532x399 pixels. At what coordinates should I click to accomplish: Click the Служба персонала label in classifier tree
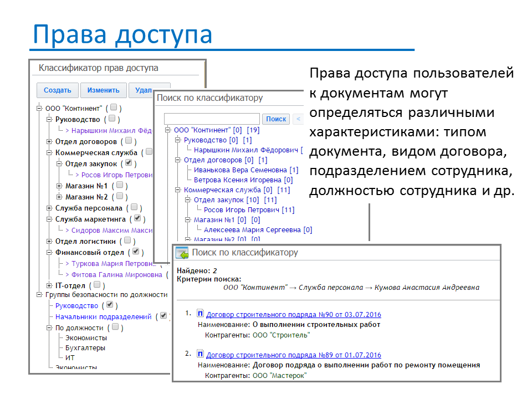pos(89,208)
